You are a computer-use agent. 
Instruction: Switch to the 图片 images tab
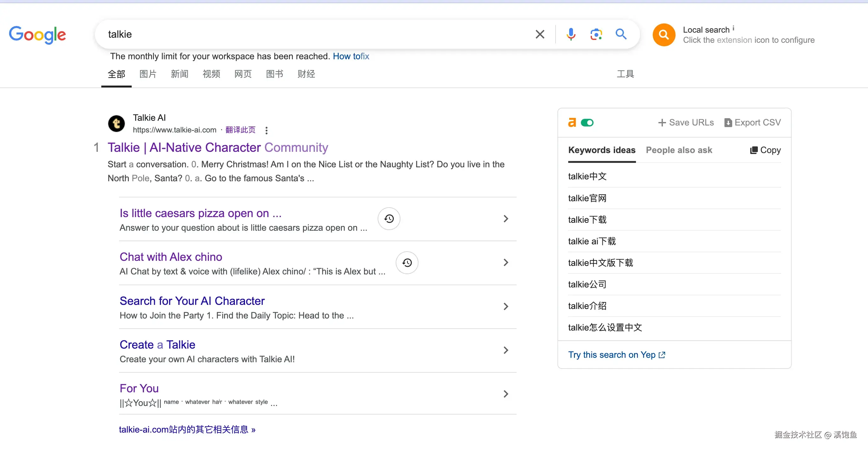click(x=148, y=74)
